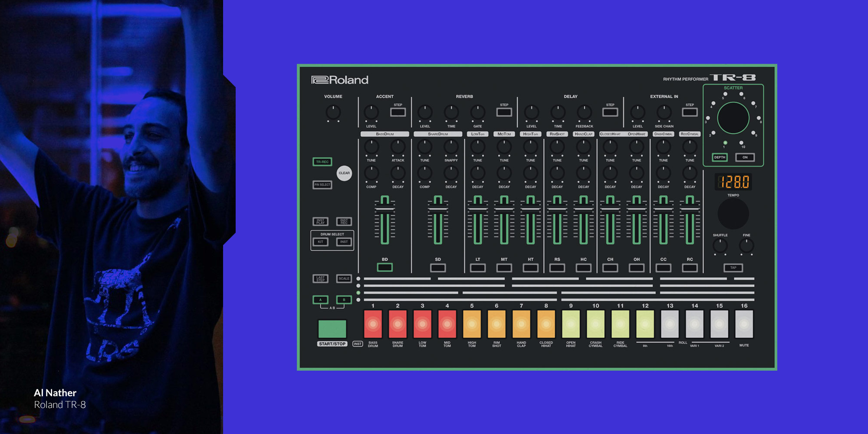Click the SCALE button
Image resolution: width=868 pixels, height=434 pixels.
tap(344, 279)
